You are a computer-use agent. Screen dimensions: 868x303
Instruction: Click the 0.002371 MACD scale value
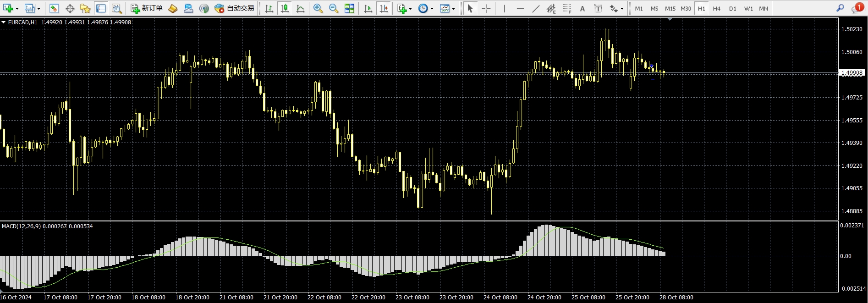pos(852,226)
